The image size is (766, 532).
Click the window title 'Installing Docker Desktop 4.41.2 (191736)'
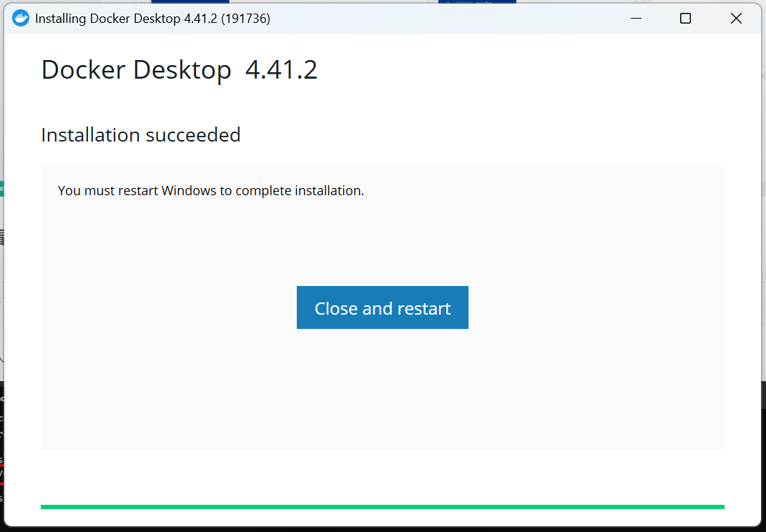point(152,19)
